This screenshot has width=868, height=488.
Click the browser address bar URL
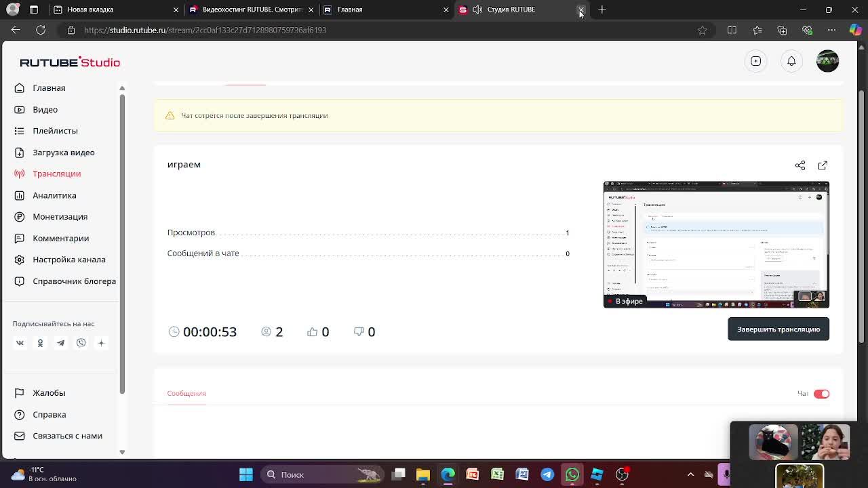pos(205,30)
